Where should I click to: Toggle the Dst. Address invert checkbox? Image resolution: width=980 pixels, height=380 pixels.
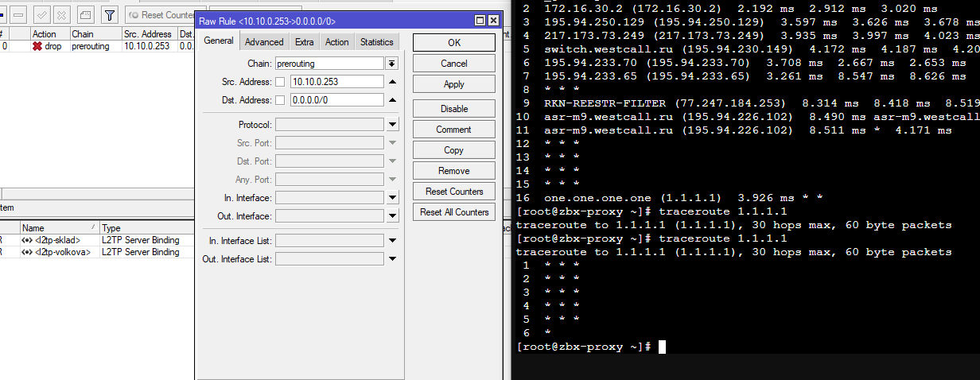click(280, 100)
